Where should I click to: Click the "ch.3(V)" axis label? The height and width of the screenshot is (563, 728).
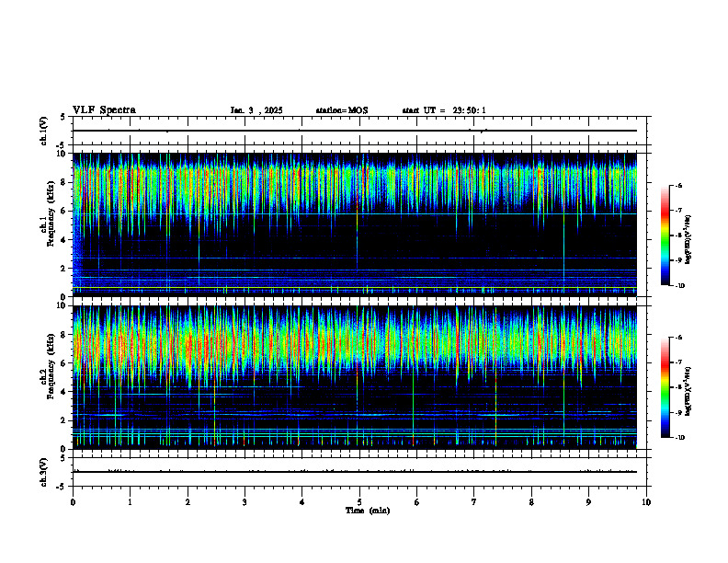(x=43, y=472)
